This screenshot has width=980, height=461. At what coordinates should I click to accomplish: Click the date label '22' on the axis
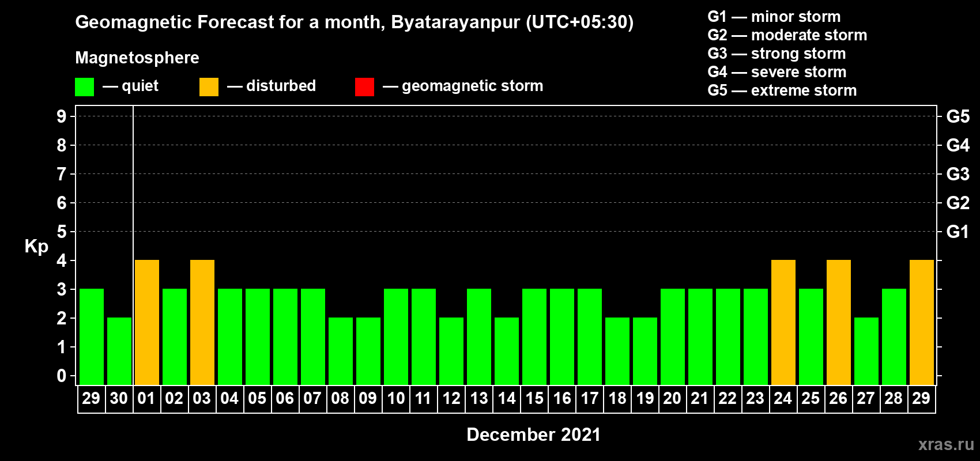pyautogui.click(x=728, y=398)
